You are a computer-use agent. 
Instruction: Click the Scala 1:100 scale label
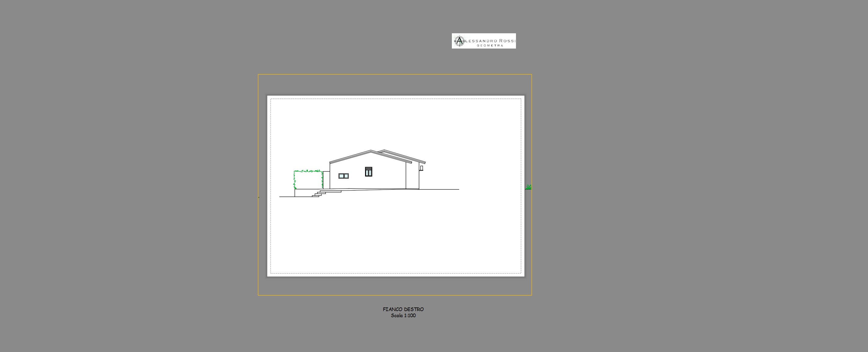[x=403, y=316]
